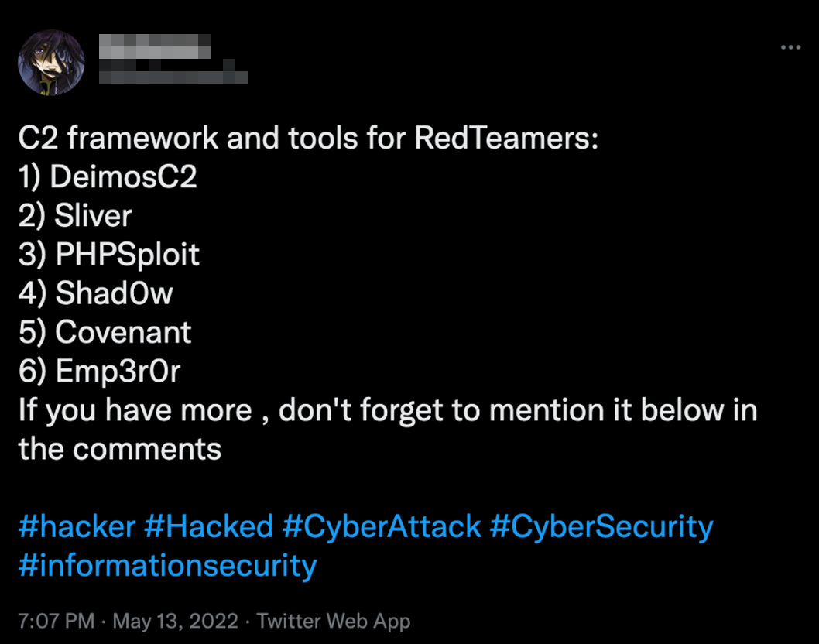The height and width of the screenshot is (644, 819).
Task: Click the DeimosC2 list entry text
Action: [123, 178]
